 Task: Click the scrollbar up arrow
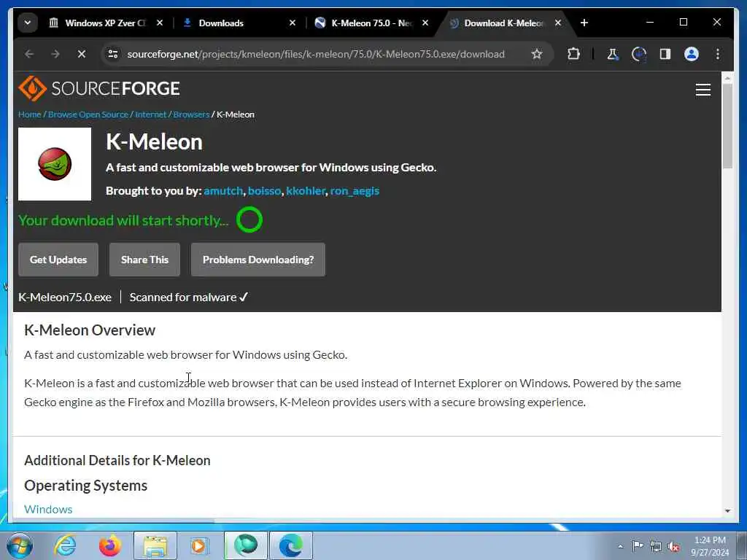tap(727, 77)
